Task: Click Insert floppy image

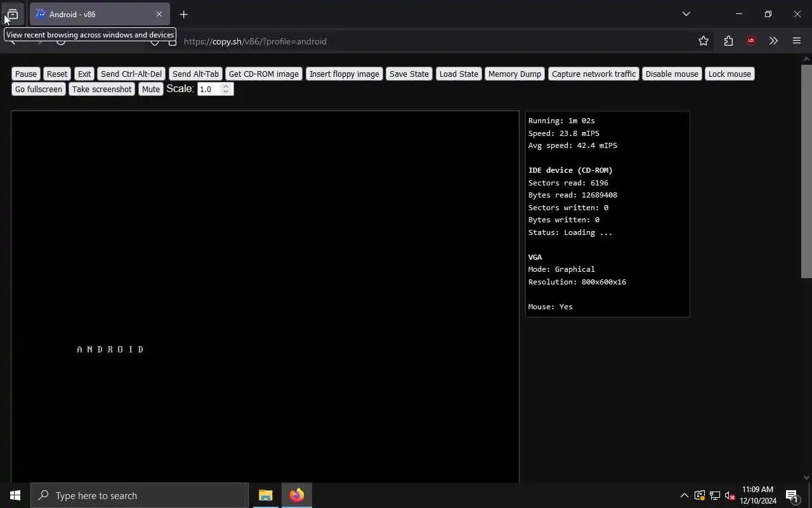Action: pyautogui.click(x=344, y=74)
